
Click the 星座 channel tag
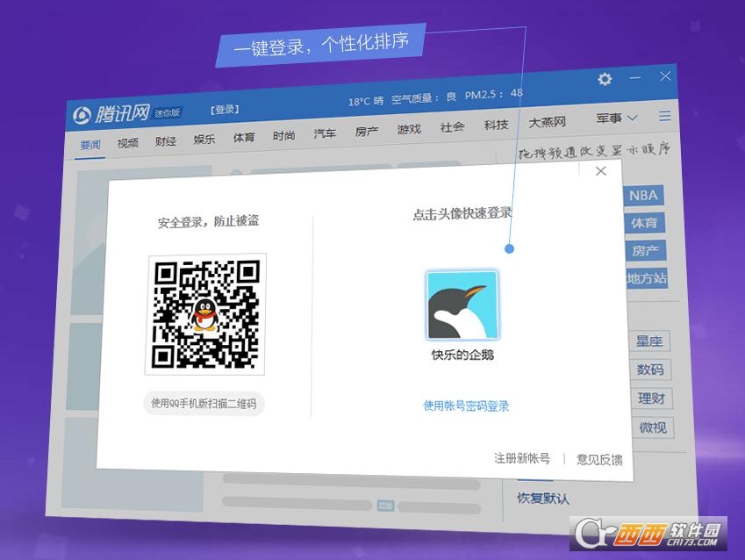point(649,341)
